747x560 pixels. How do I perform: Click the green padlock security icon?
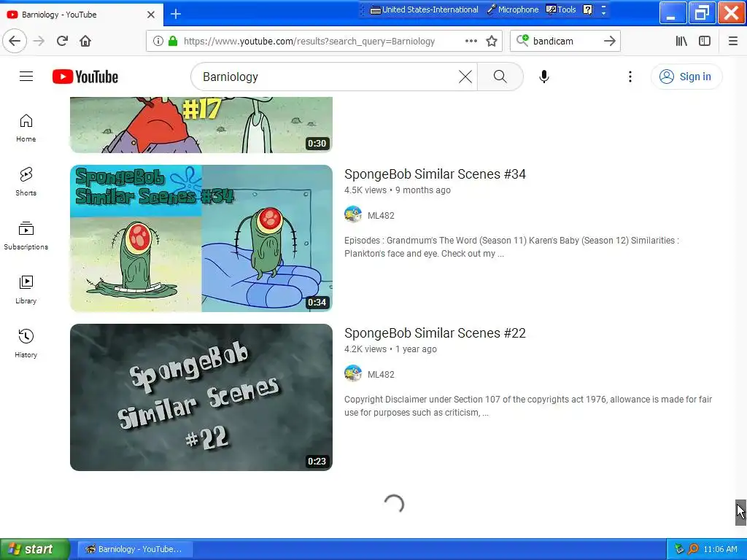173,41
